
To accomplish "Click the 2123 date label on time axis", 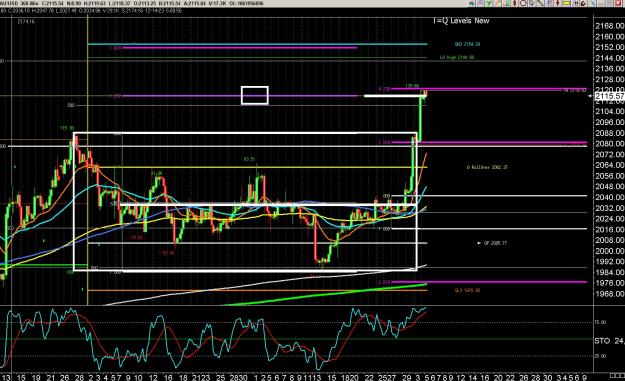I will tap(201, 377).
